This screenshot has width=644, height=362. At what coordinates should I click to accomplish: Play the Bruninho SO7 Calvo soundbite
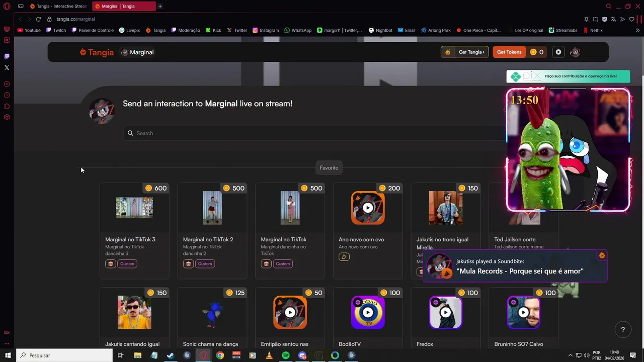[x=524, y=312]
